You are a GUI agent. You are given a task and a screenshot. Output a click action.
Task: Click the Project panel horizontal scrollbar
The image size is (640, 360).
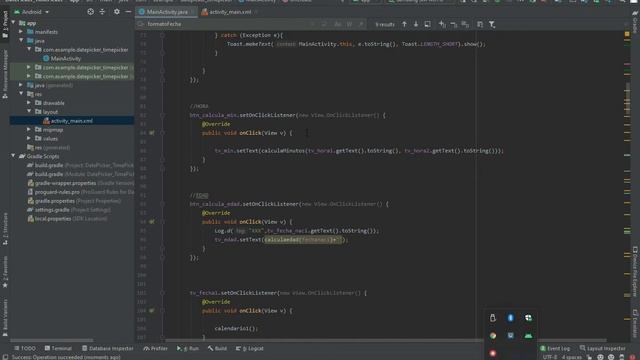click(51, 340)
